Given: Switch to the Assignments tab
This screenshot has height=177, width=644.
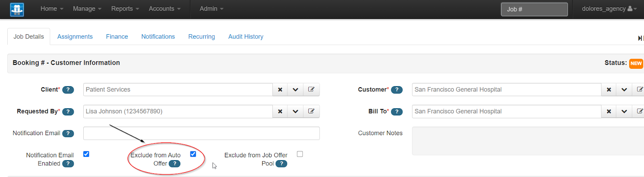Looking at the screenshot, I should click(x=75, y=37).
